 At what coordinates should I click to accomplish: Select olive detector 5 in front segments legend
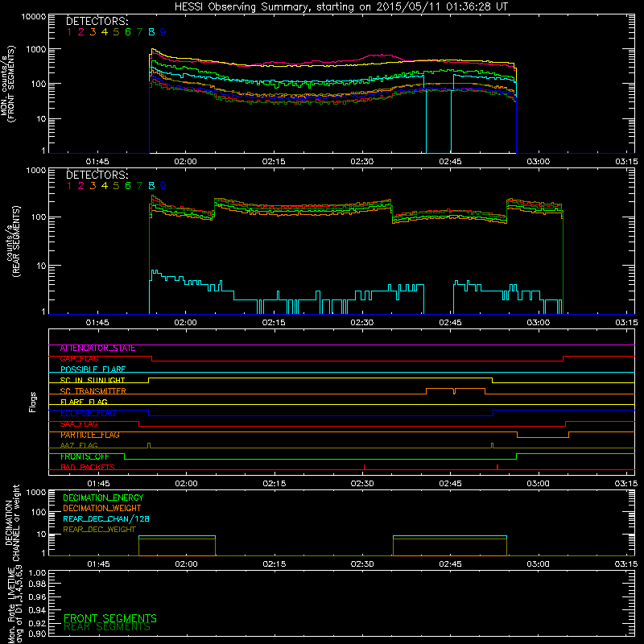[116, 32]
